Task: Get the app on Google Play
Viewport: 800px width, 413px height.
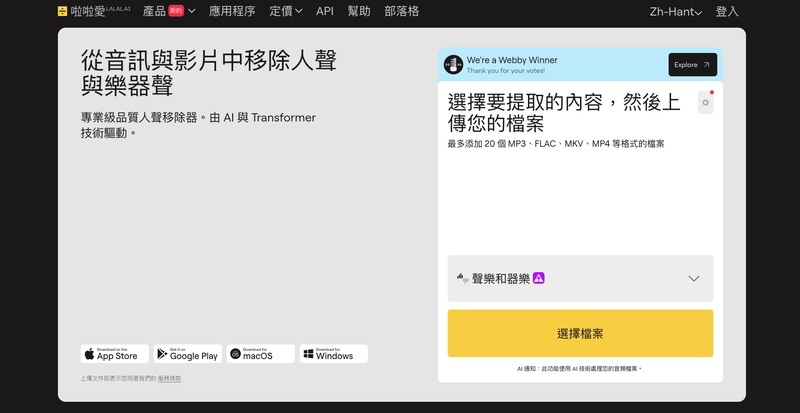Action: (188, 354)
